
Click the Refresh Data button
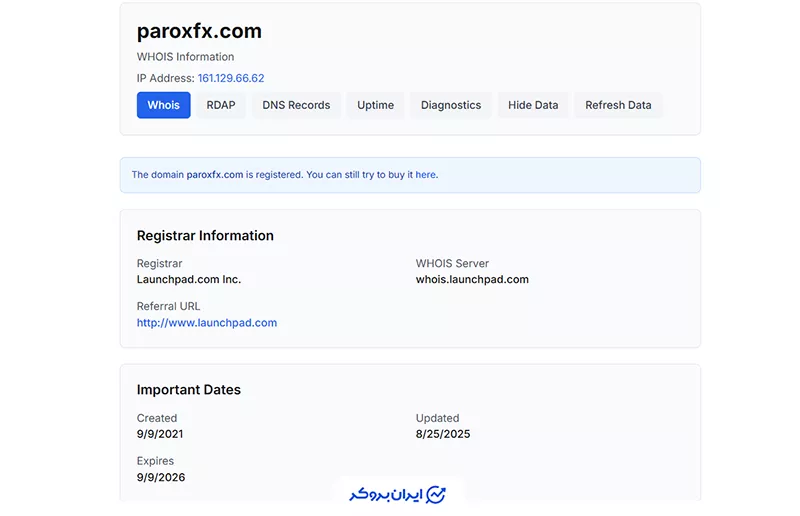click(x=618, y=105)
